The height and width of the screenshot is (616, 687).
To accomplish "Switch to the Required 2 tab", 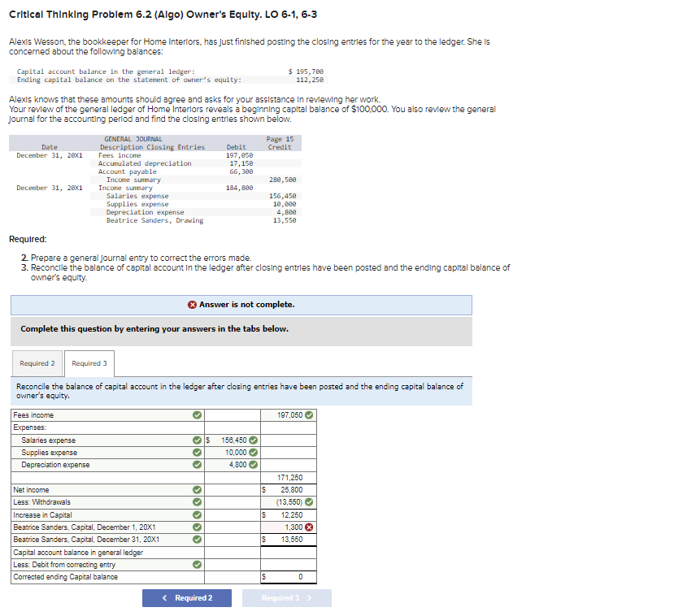I will 36,363.
